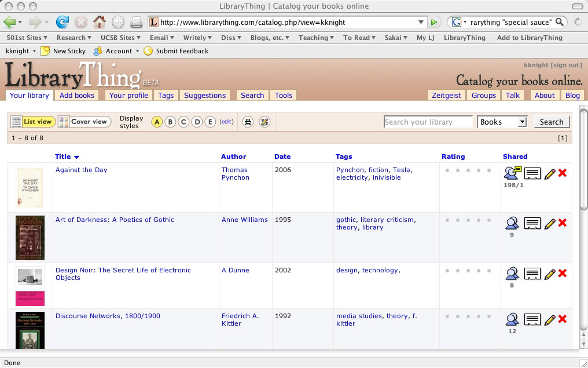The height and width of the screenshot is (368, 588).
Task: Delete Discourse Networks with the red X
Action: coord(562,319)
